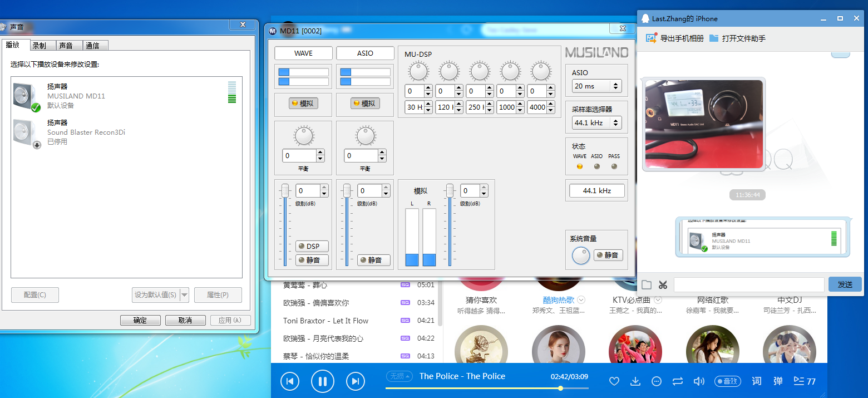868x398 pixels.
Task: Pause the currently playing song
Action: pyautogui.click(x=322, y=381)
